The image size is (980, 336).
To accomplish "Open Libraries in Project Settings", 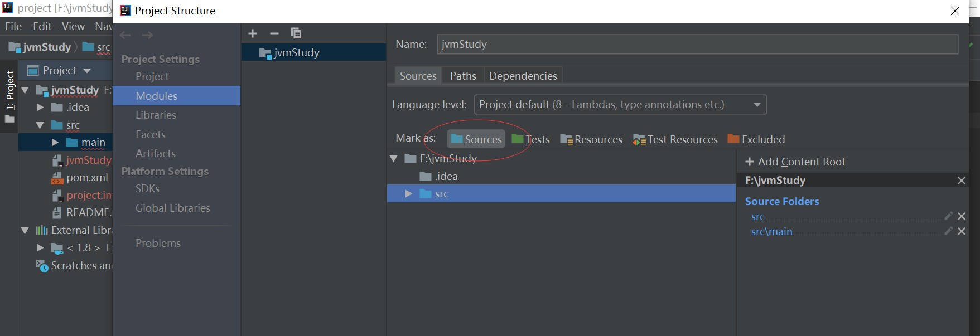I will point(156,115).
